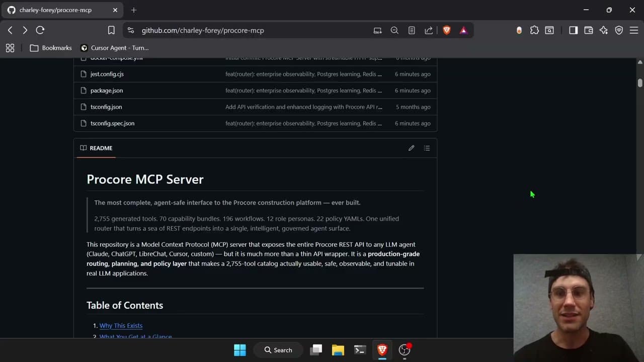Open the commit message for jest.config.cjs
644x362 pixels.
(303, 74)
